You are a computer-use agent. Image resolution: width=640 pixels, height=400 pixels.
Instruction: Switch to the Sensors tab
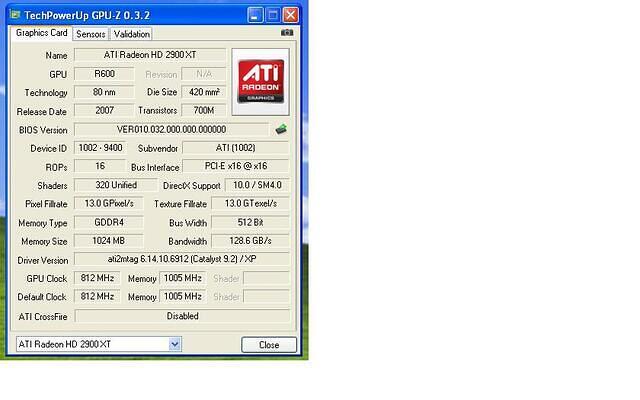[x=91, y=34]
